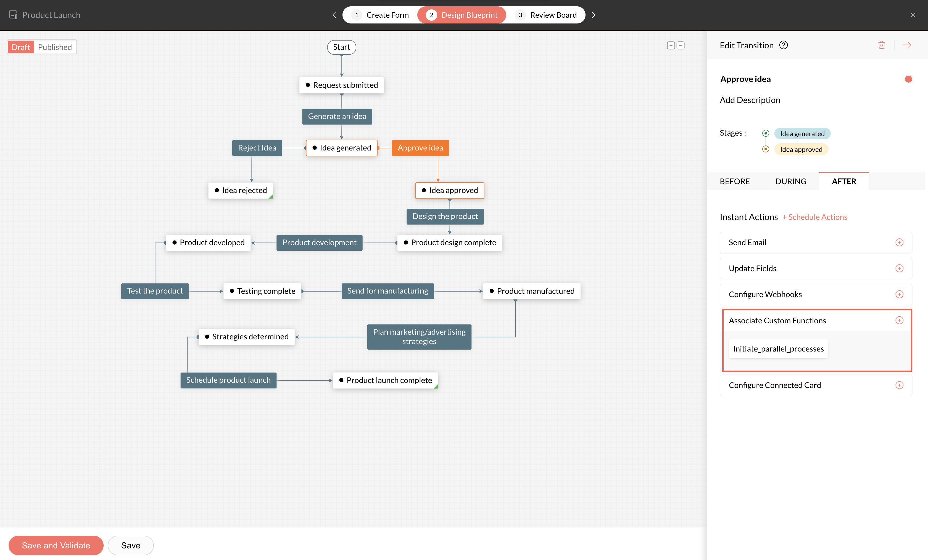Image resolution: width=928 pixels, height=560 pixels.
Task: Expand Configure Connected Card section
Action: pyautogui.click(x=899, y=385)
